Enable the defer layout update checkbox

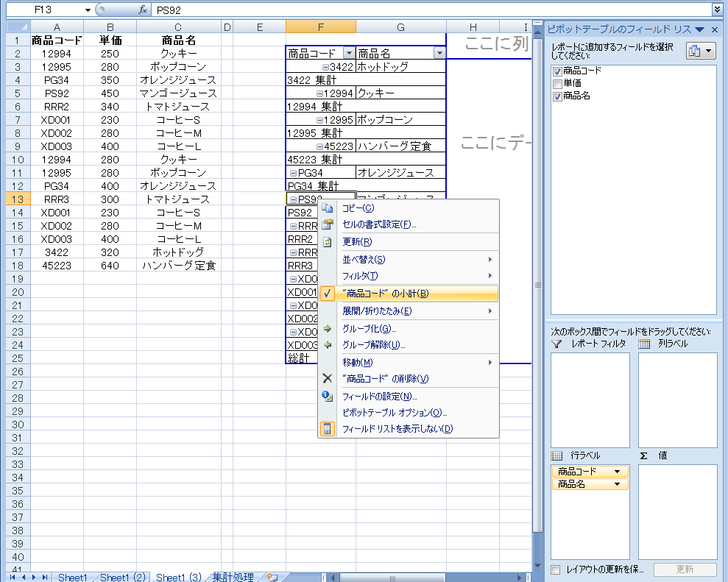556,569
